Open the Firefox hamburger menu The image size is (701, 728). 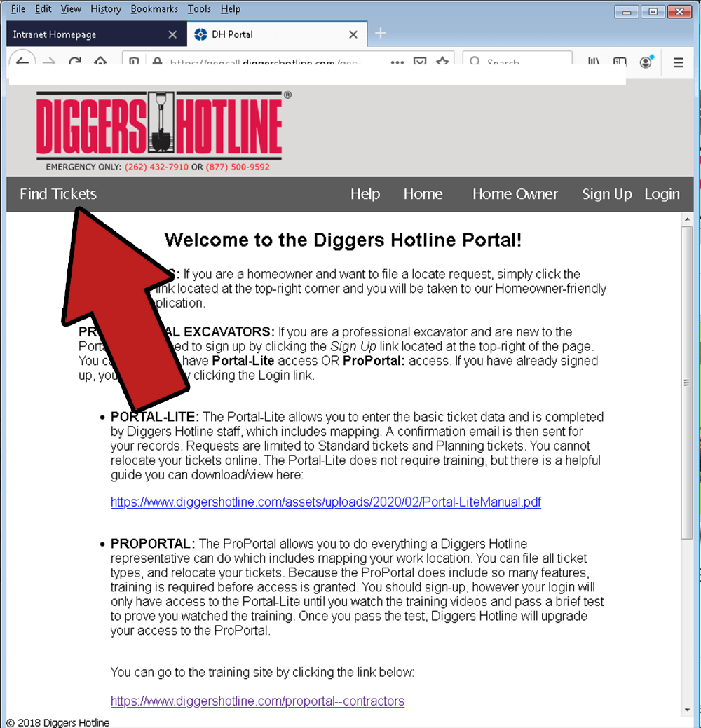(x=678, y=62)
